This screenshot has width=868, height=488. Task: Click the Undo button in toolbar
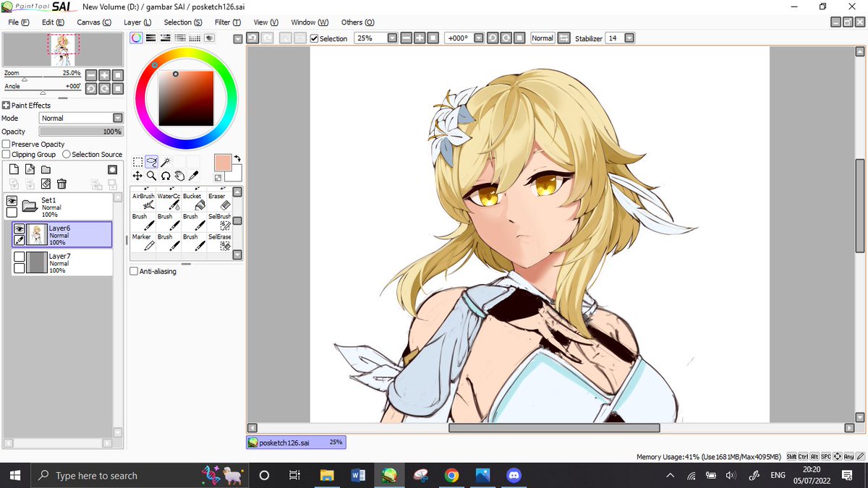click(x=252, y=38)
